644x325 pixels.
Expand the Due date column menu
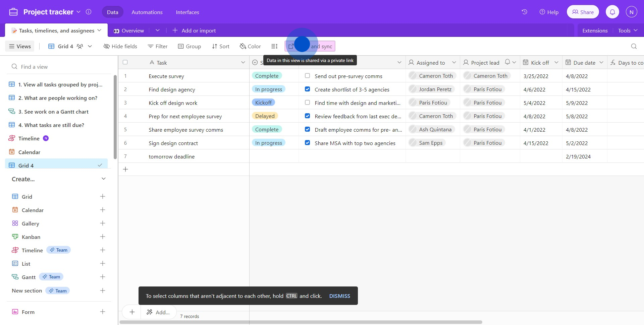tap(601, 62)
